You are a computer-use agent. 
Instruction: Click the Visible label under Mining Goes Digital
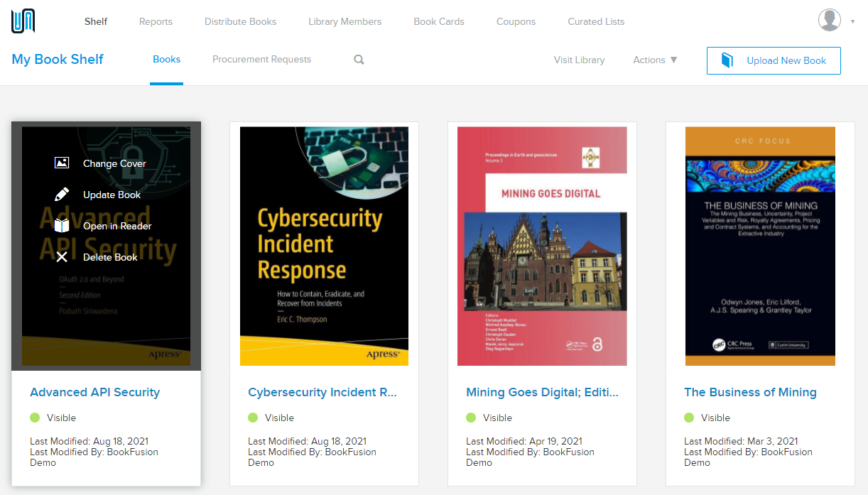coord(497,418)
